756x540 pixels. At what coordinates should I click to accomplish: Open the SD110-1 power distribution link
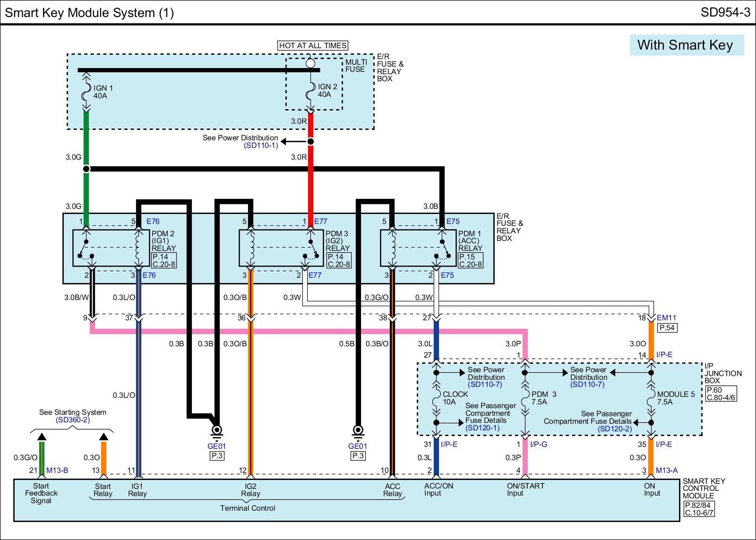coord(261,146)
